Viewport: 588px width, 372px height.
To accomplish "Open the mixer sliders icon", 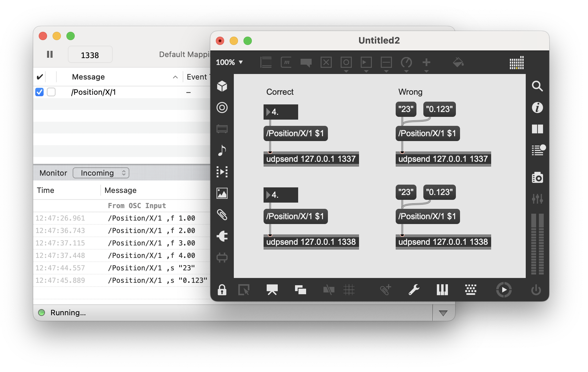I will (x=538, y=198).
